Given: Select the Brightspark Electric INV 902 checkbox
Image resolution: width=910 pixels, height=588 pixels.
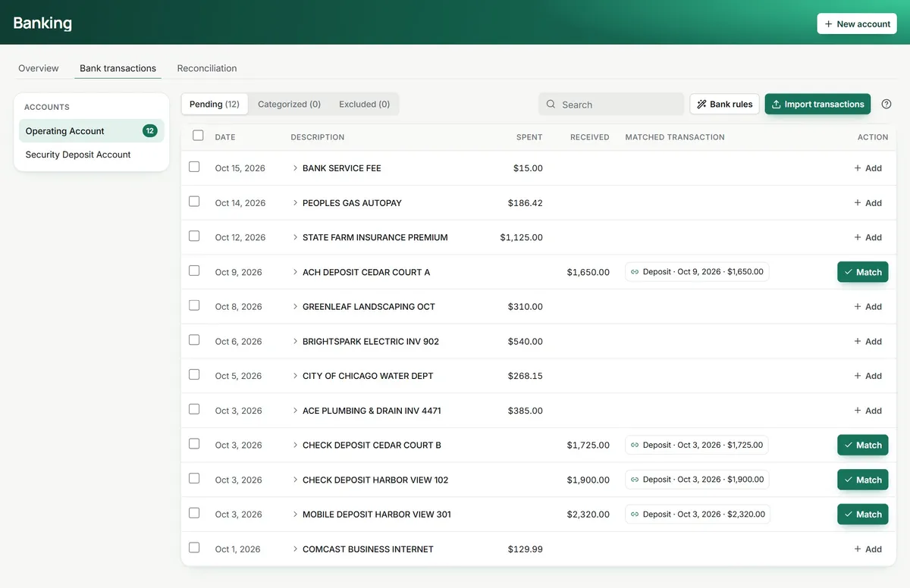Looking at the screenshot, I should coord(194,340).
